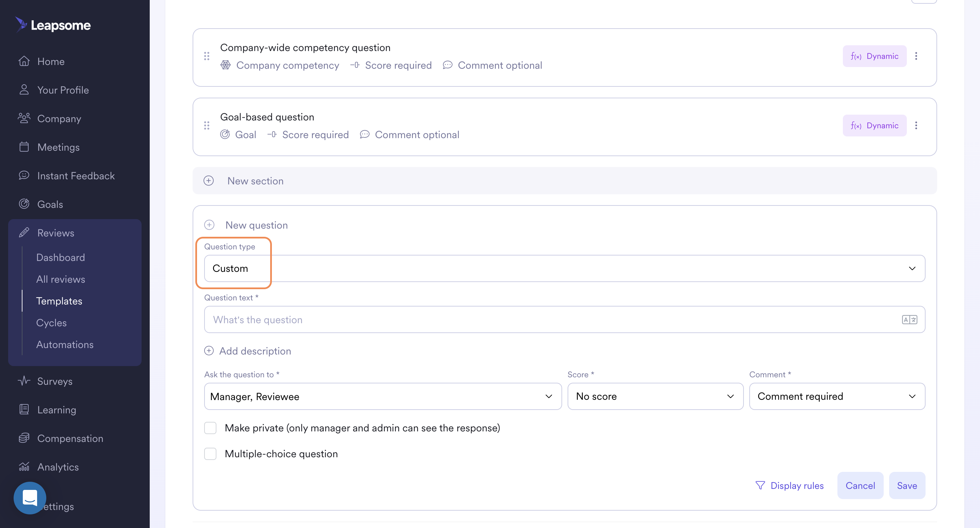Viewport: 980px width, 528px height.
Task: Open Compensation in sidebar
Action: (x=70, y=438)
